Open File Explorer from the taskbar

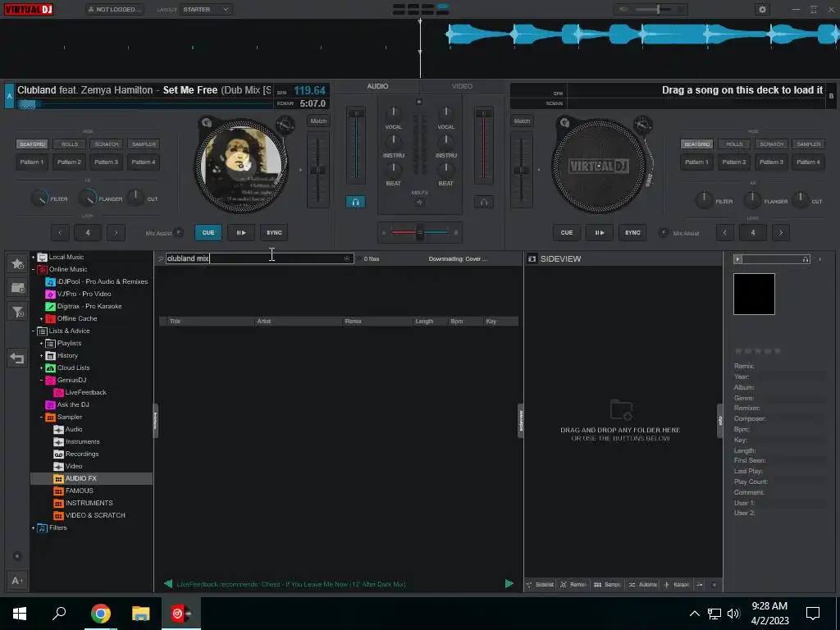pos(140,614)
